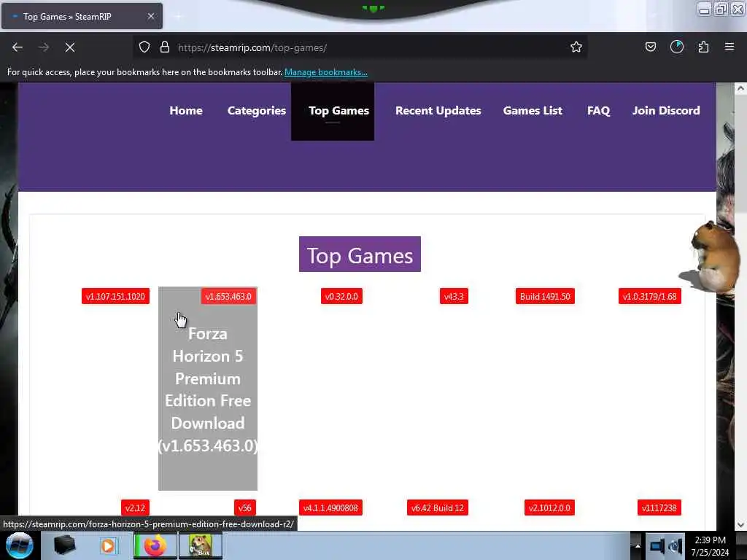This screenshot has height=560, width=747.
Task: Open the Extensions puzzle icon
Action: click(703, 47)
